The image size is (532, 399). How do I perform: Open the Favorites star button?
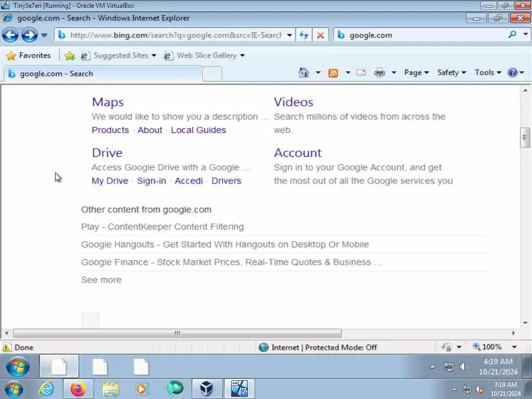tap(29, 55)
